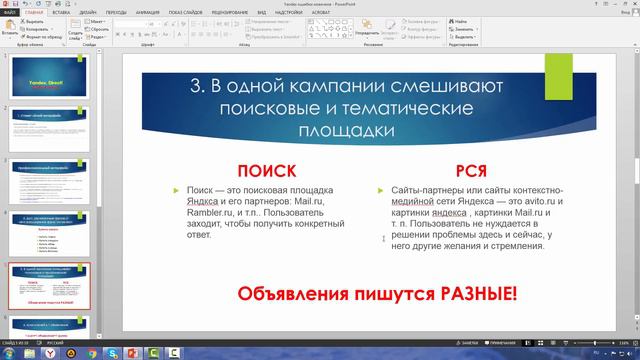Viewport: 640px width, 360px height.
Task: Adjust the zoom slider handle
Action: (x=595, y=343)
